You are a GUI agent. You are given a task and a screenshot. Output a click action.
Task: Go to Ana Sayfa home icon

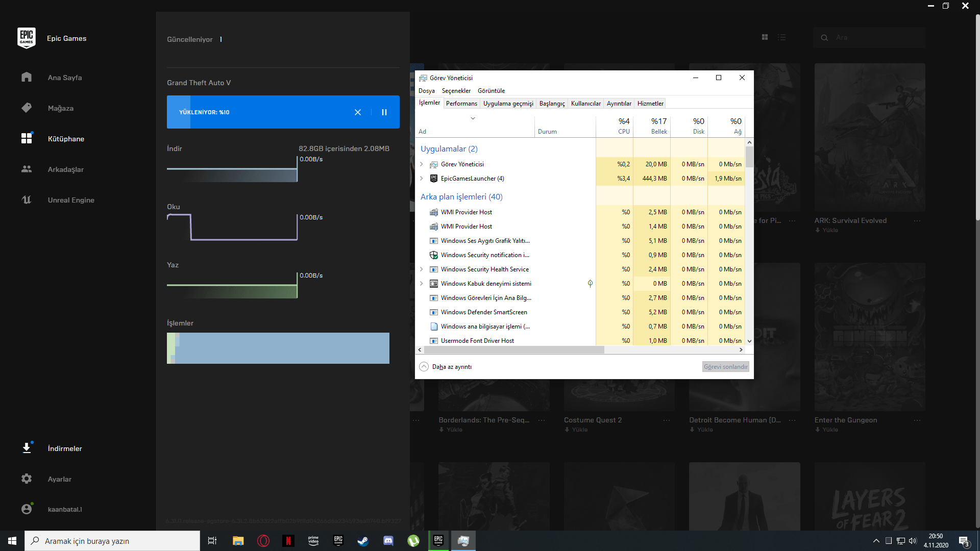pyautogui.click(x=27, y=77)
